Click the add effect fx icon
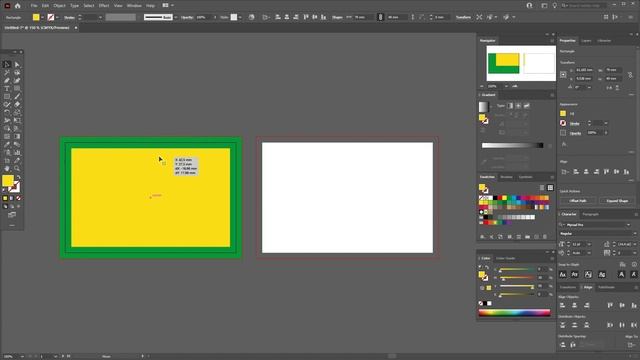This screenshot has width=640, height=360. [564, 144]
